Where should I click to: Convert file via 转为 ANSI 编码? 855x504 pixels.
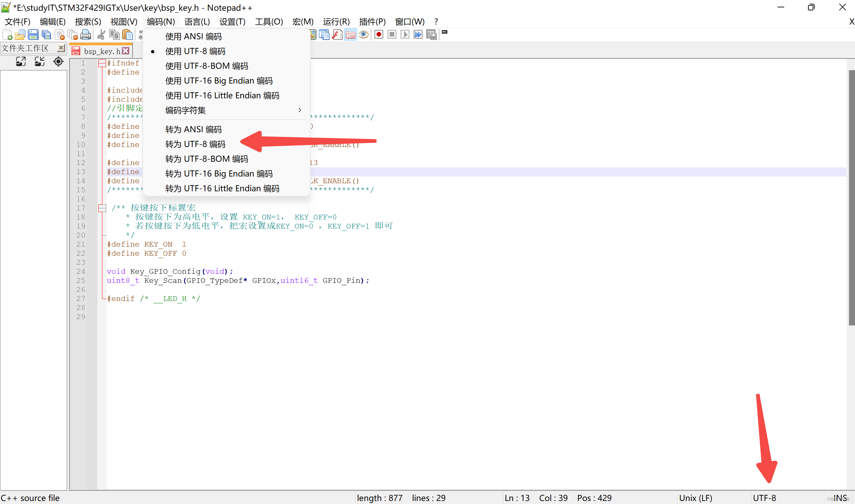coord(226,130)
